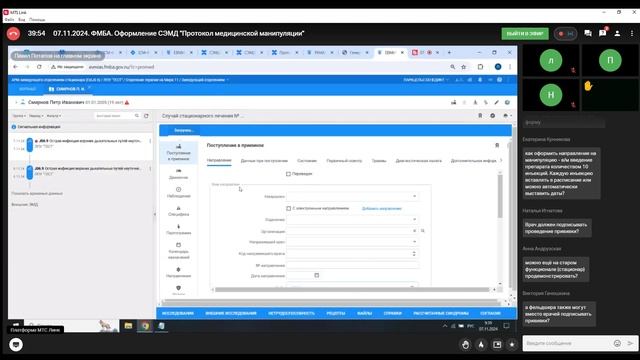Open Поступление в приемное sidebar section
Image resolution: width=640 pixels, height=360 pixels.
178,152
